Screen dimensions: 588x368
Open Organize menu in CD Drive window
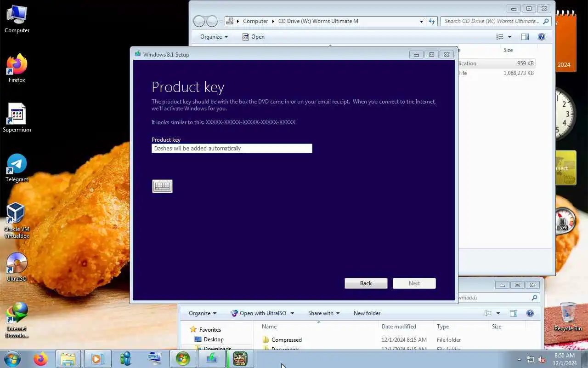tap(214, 37)
